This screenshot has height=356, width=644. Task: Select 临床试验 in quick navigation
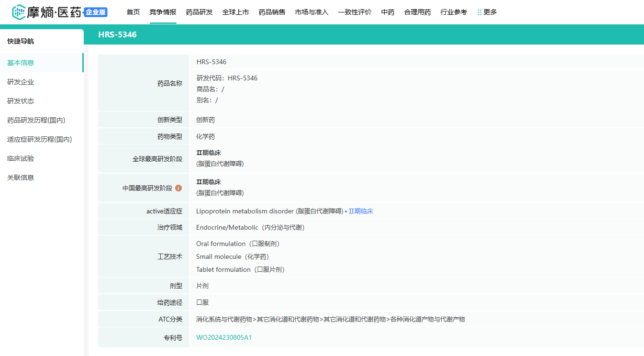coord(21,158)
